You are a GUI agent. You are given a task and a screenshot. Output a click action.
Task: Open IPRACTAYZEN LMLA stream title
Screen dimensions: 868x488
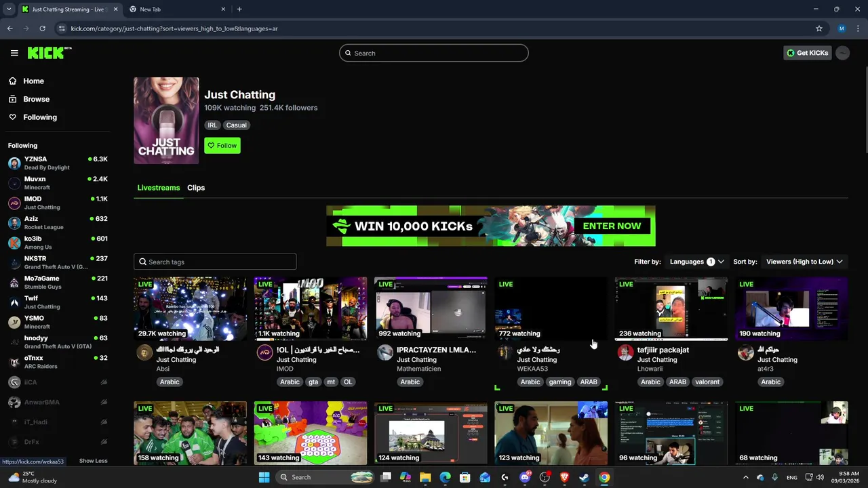coord(436,350)
